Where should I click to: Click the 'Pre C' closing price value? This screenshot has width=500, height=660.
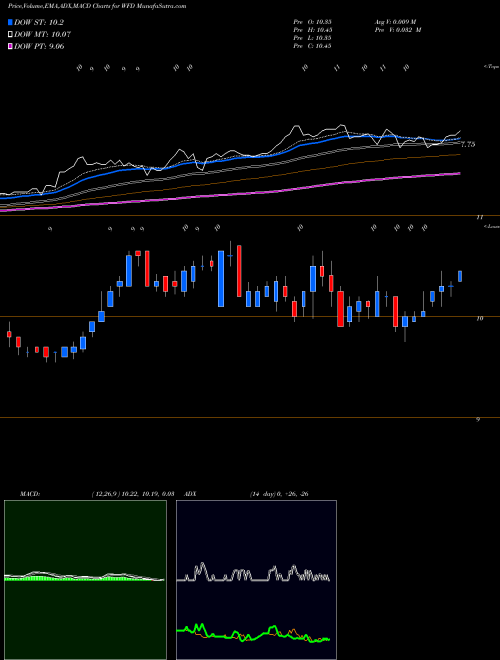point(312,46)
